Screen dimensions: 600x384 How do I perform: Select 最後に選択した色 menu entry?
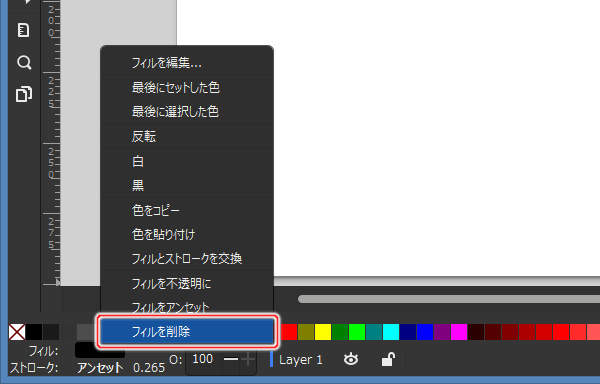tap(187, 112)
